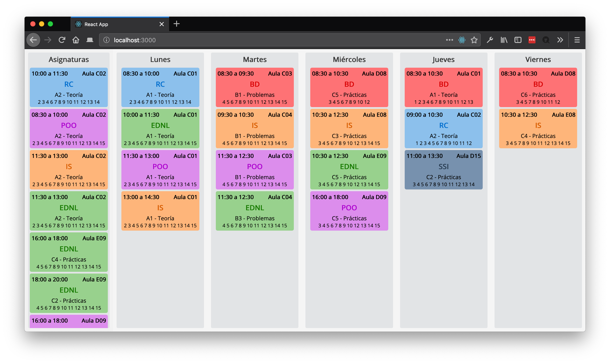610x364 pixels.
Task: Open the hamburger application menu
Action: point(577,40)
